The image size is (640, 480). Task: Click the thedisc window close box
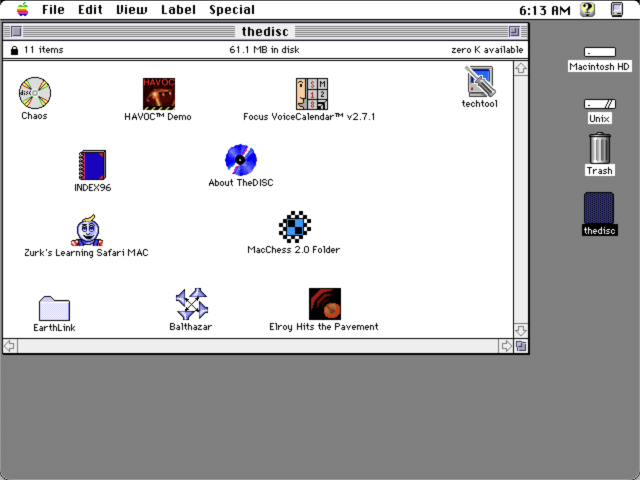point(16,31)
